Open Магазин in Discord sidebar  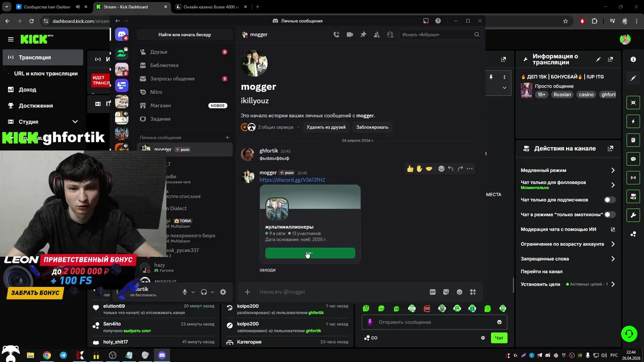click(x=185, y=106)
